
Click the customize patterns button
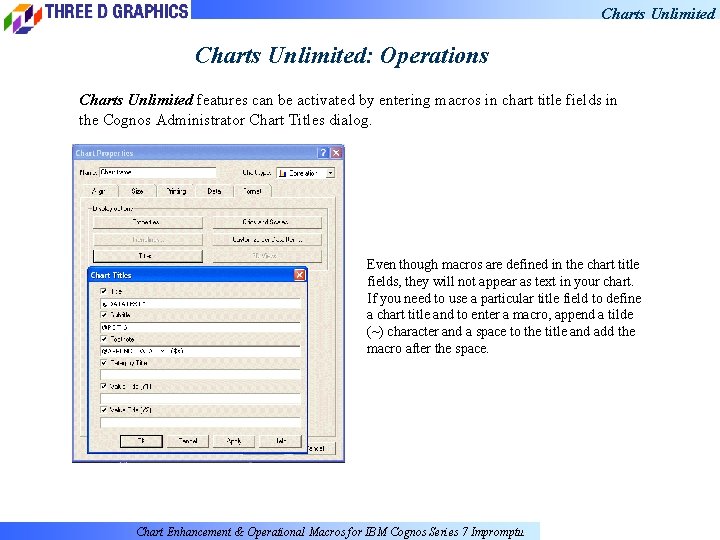(267, 240)
